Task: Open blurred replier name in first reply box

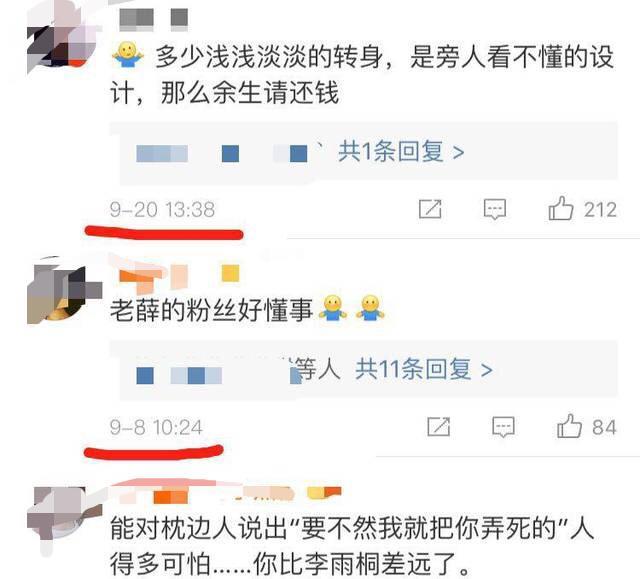Action: (222, 154)
